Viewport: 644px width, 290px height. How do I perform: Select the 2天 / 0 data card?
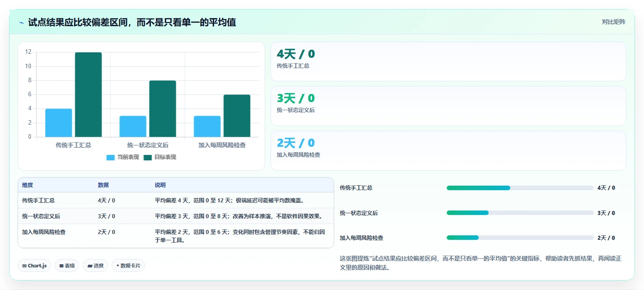click(x=448, y=150)
